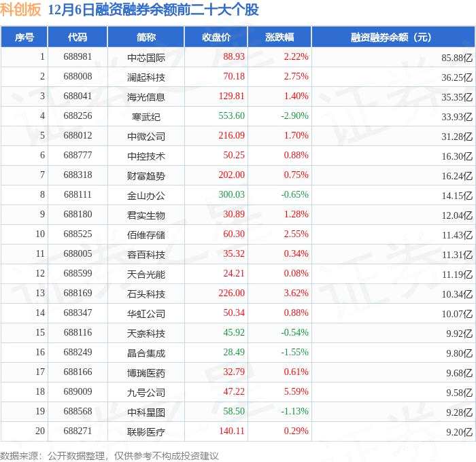The width and height of the screenshot is (476, 462).
Task: Click the 代码 column header
Action: [78, 37]
